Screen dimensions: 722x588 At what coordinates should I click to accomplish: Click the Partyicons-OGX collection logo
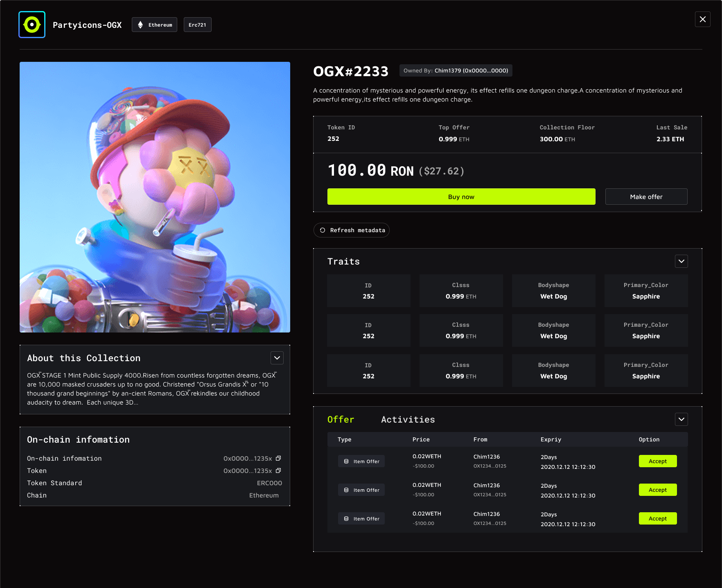(x=32, y=25)
